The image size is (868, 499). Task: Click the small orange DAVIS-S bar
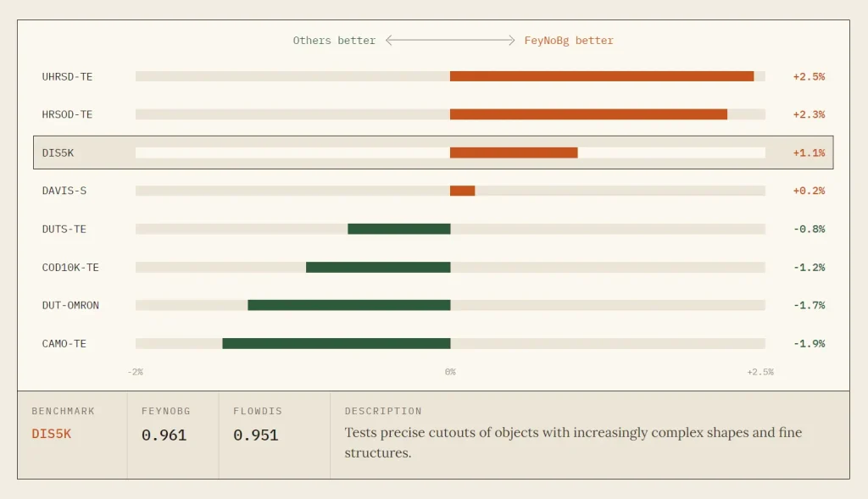tap(462, 191)
